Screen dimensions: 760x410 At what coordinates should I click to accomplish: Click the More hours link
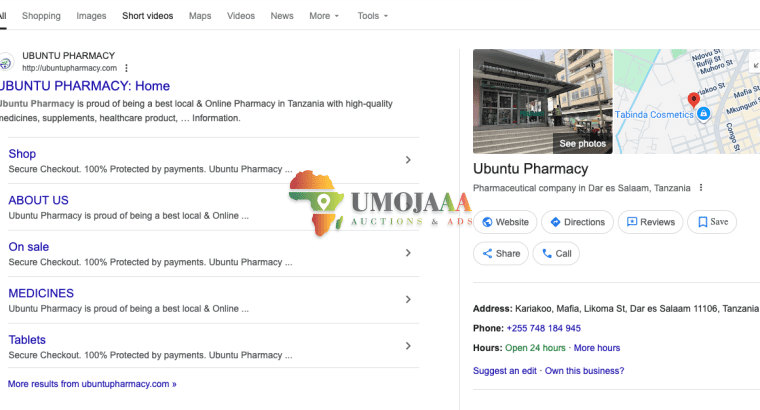click(x=597, y=348)
